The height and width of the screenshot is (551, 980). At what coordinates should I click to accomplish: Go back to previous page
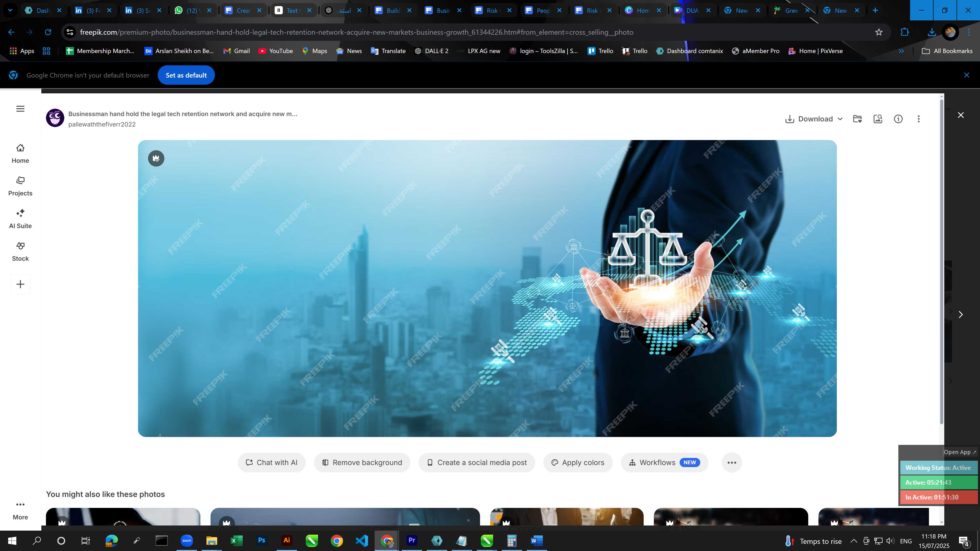click(x=11, y=32)
